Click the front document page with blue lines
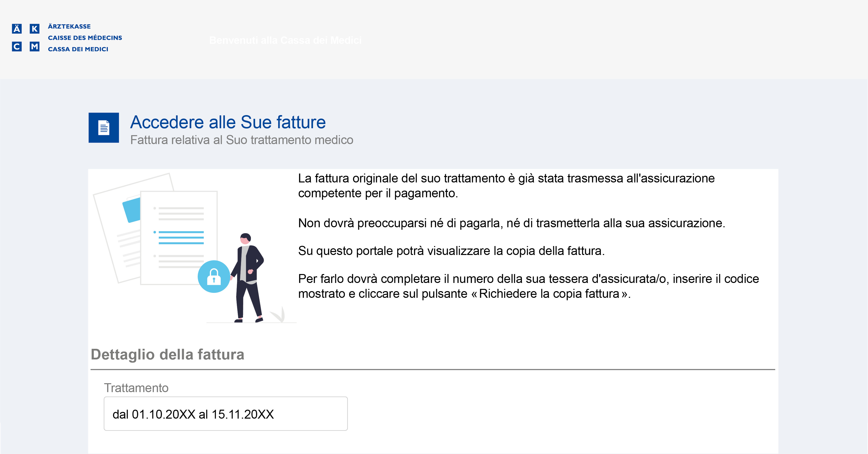Screen dimensions: 868x454 [x=179, y=238]
